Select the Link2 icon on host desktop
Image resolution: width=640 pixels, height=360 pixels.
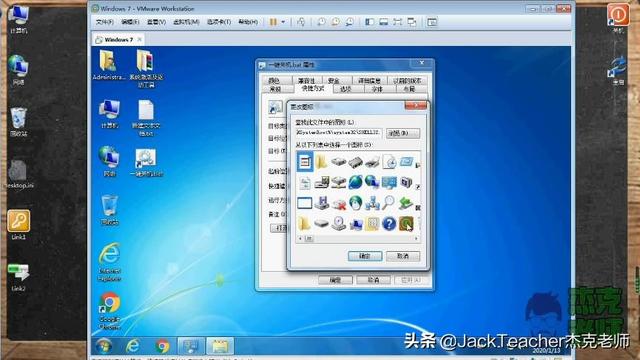click(18, 278)
